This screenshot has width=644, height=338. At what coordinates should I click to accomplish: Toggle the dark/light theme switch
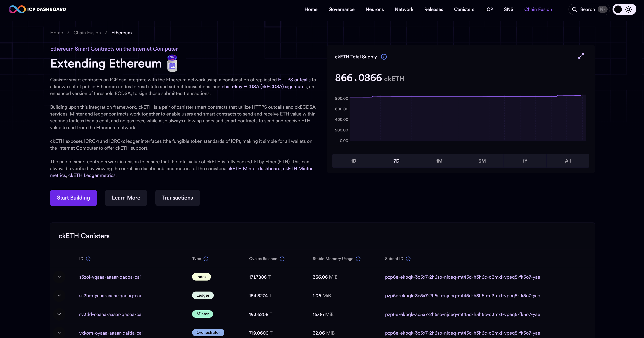pyautogui.click(x=624, y=9)
